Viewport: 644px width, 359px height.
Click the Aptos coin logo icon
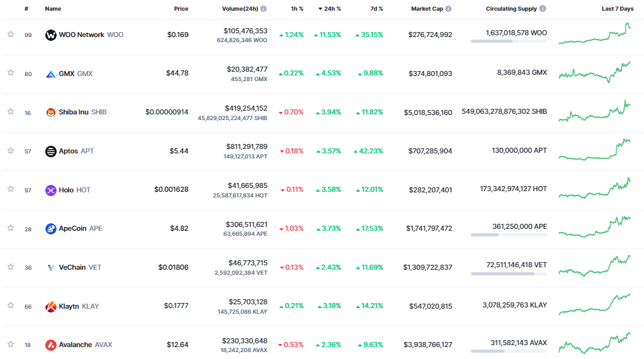click(x=51, y=152)
